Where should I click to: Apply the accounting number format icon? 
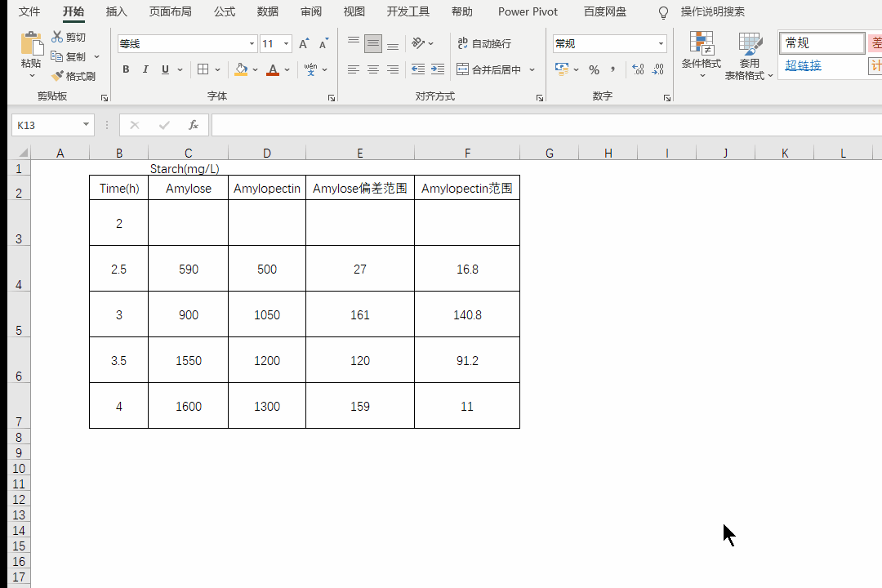(x=561, y=69)
